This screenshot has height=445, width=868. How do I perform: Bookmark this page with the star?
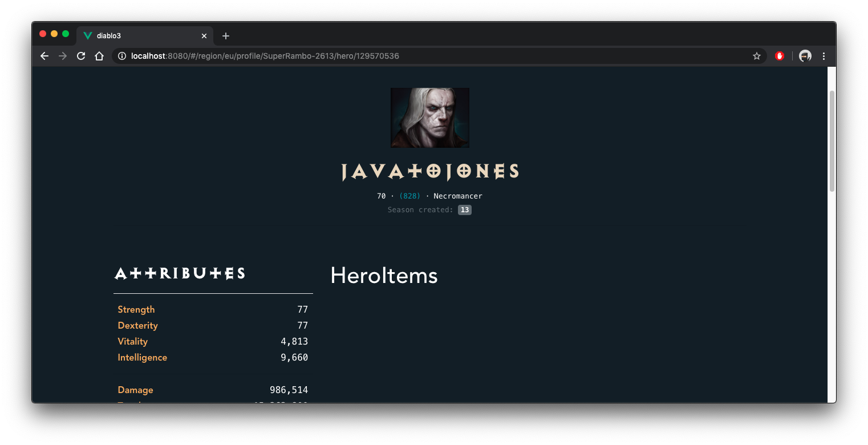757,56
